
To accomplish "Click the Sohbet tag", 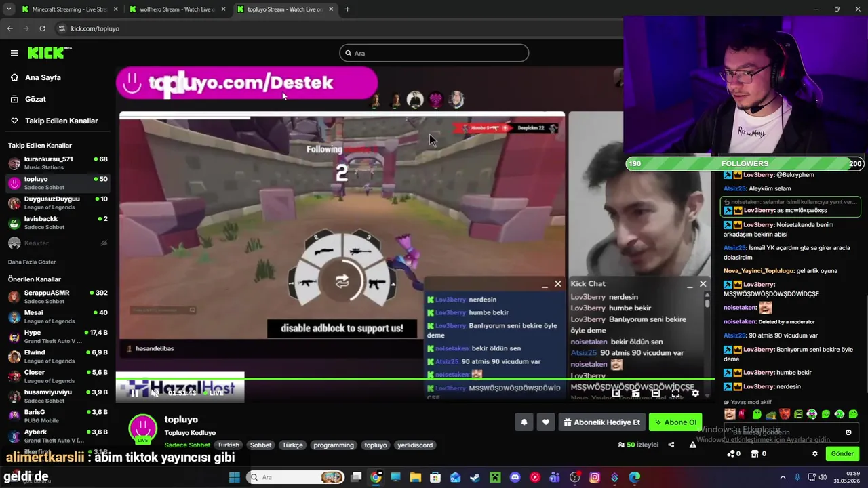I will pos(261,445).
